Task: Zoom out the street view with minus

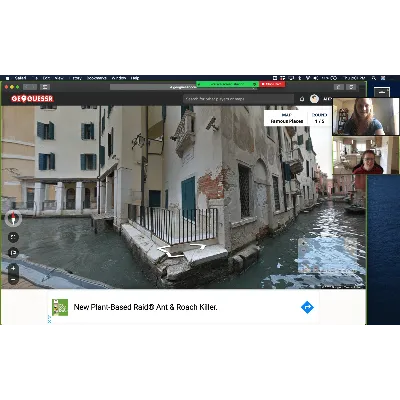Action: coord(13,279)
